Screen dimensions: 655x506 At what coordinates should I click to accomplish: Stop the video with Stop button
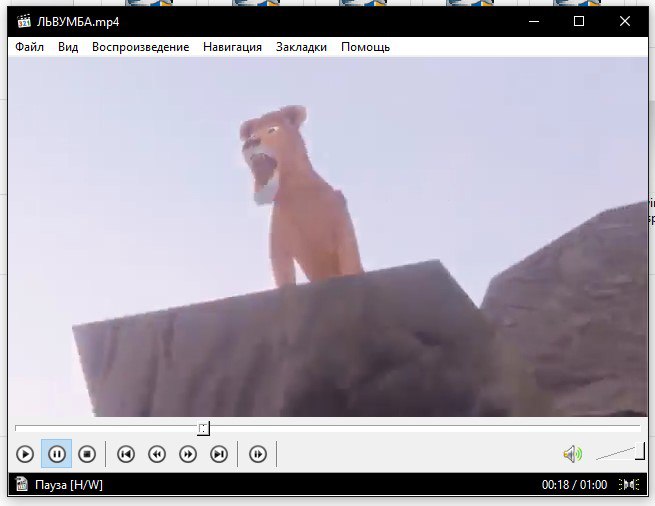(x=87, y=454)
